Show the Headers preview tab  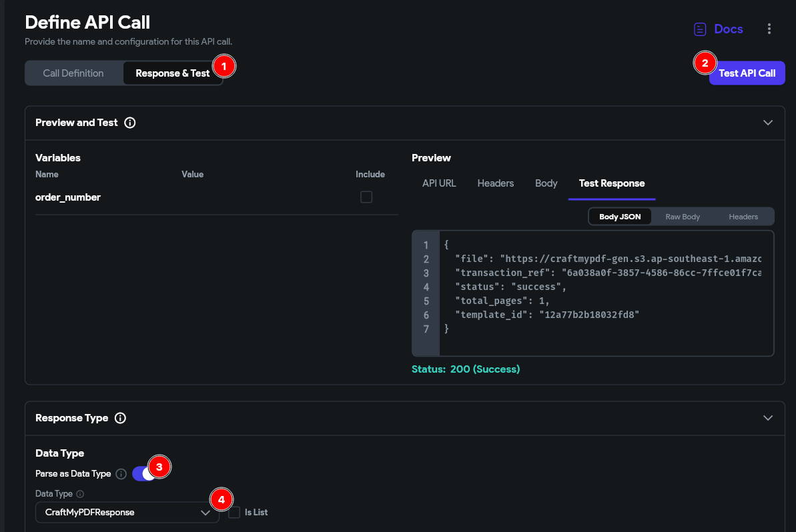[x=495, y=183]
